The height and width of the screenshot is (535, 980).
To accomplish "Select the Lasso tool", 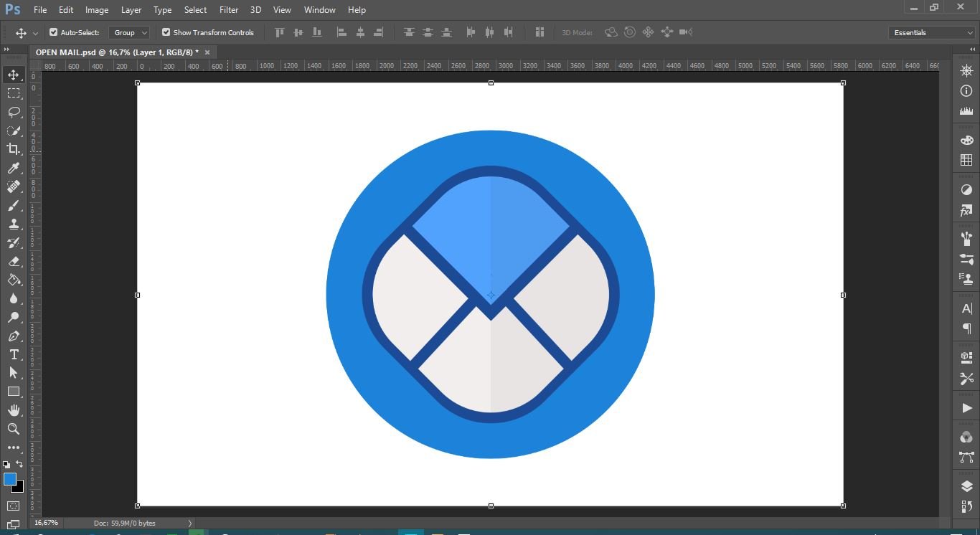I will tap(14, 112).
